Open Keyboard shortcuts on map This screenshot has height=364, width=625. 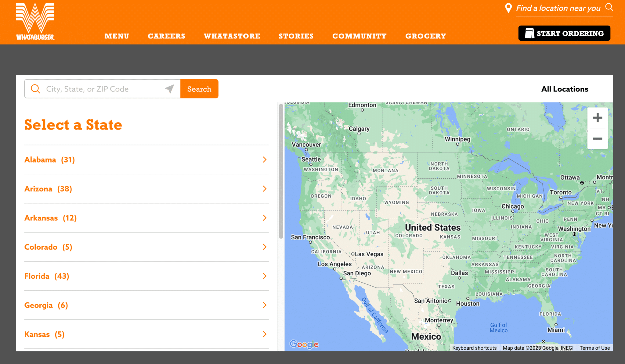tap(474, 348)
